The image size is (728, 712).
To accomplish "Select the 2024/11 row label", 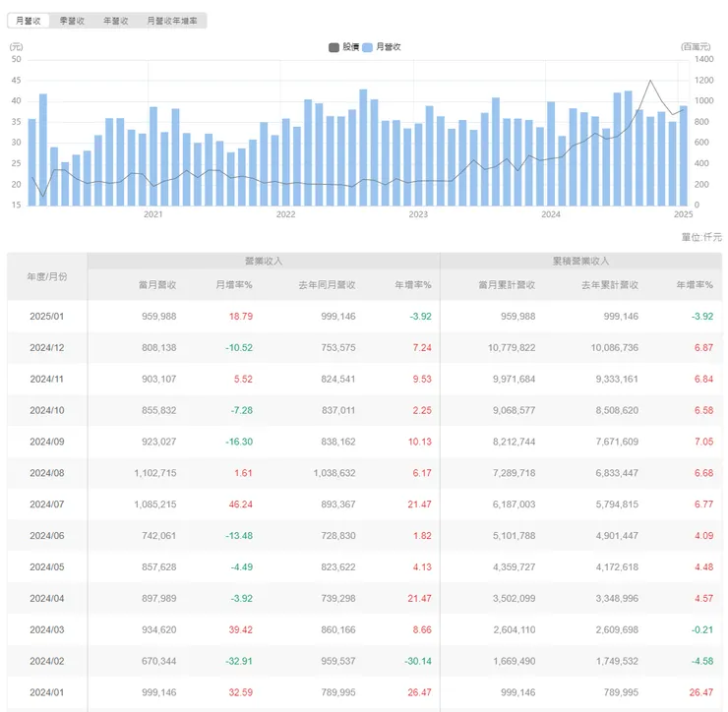I will 47,380.
